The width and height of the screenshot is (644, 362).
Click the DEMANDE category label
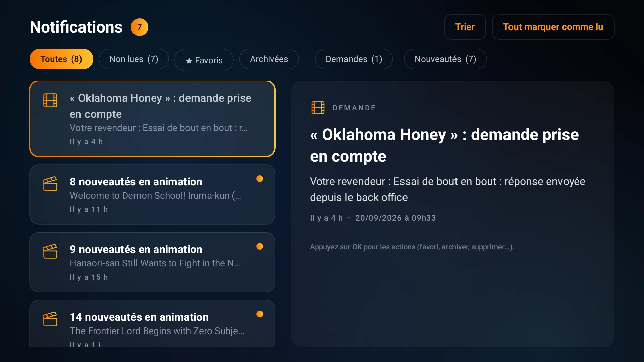pyautogui.click(x=354, y=108)
